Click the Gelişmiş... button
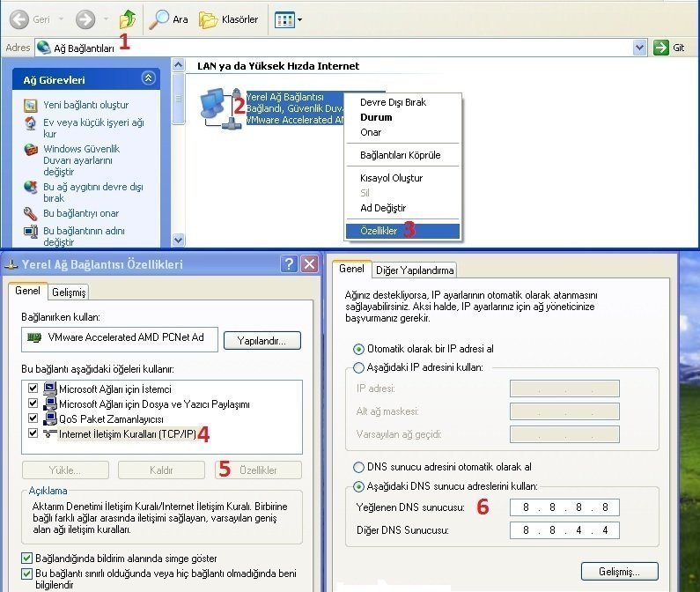700x592 pixels. click(x=619, y=572)
